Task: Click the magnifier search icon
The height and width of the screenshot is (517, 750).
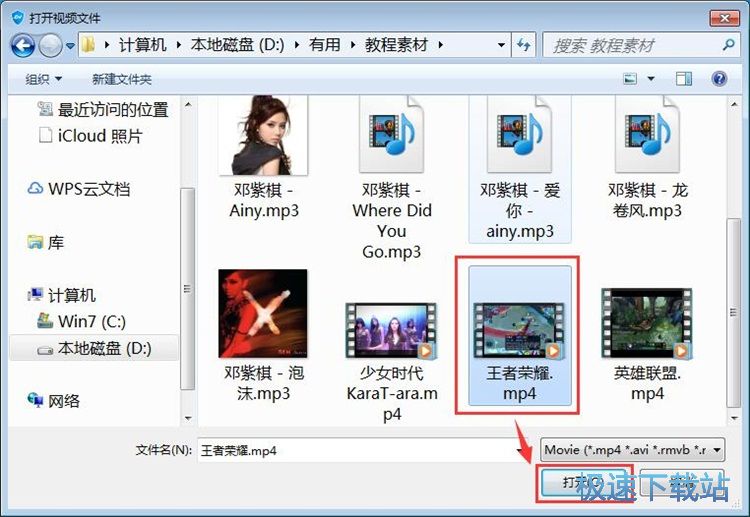Action: pyautogui.click(x=728, y=45)
